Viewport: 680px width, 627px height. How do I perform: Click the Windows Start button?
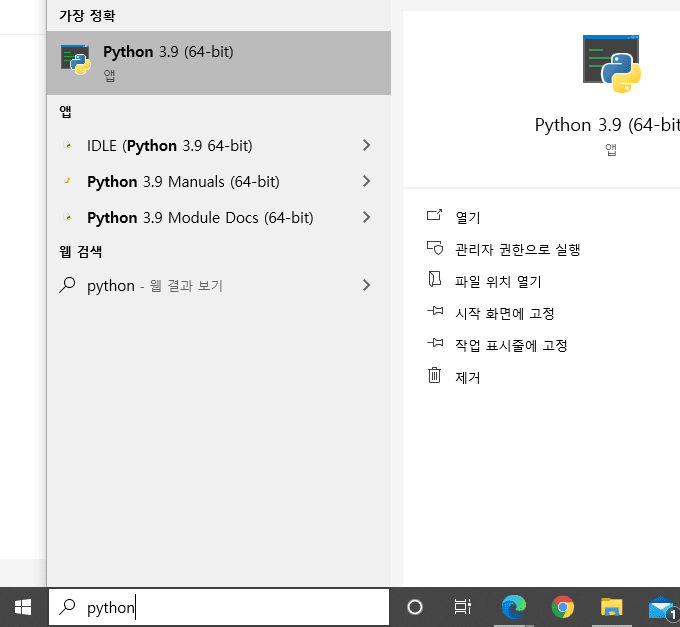tap(23, 607)
